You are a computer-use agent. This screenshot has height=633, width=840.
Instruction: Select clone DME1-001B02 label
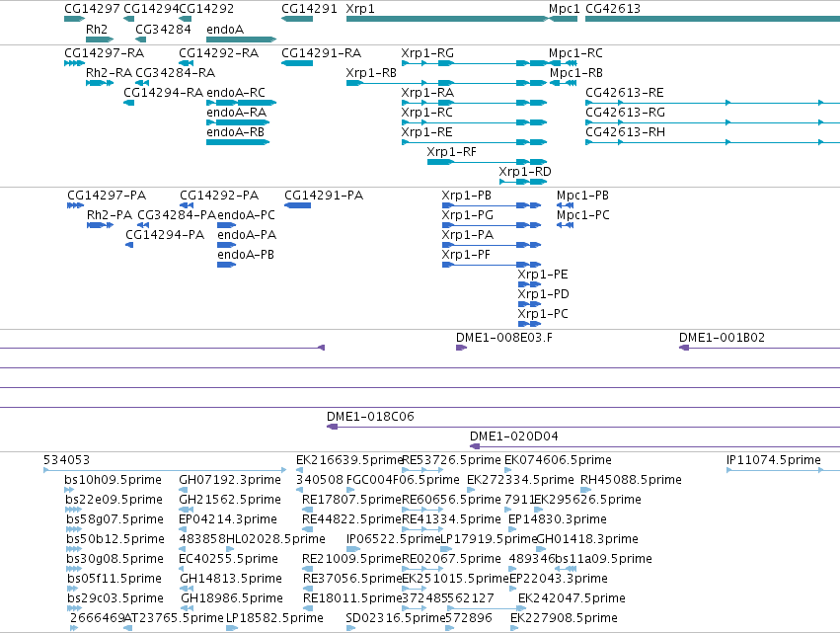(722, 338)
